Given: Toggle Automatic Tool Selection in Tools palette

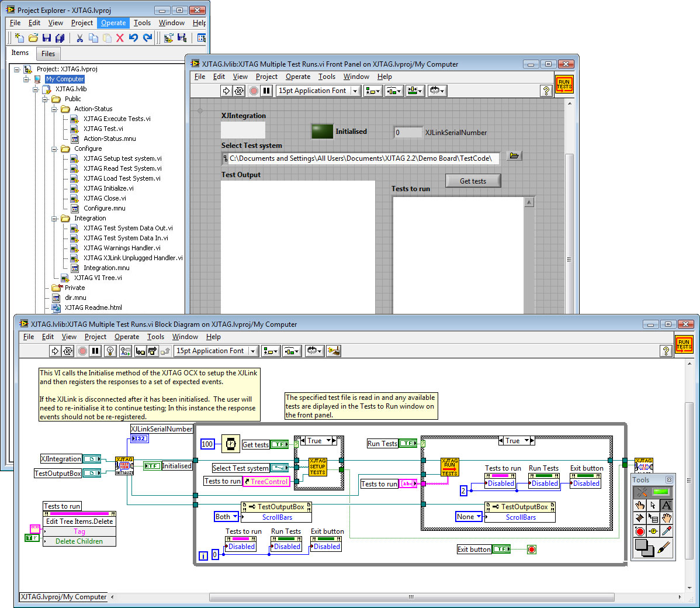Looking at the screenshot, I should point(653,492).
